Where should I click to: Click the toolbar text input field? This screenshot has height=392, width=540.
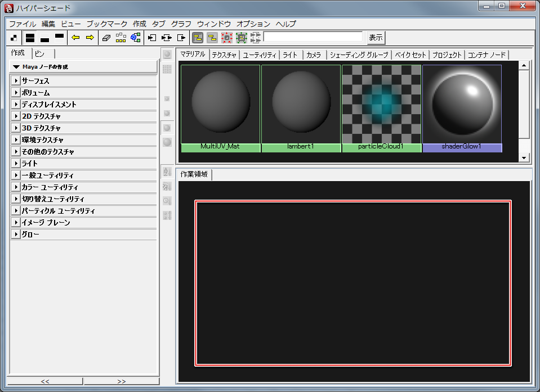tap(313, 37)
